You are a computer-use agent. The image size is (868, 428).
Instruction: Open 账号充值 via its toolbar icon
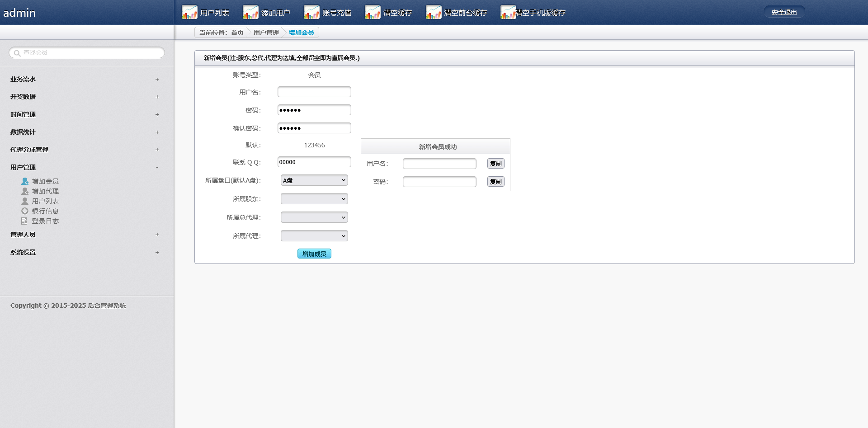(x=311, y=12)
